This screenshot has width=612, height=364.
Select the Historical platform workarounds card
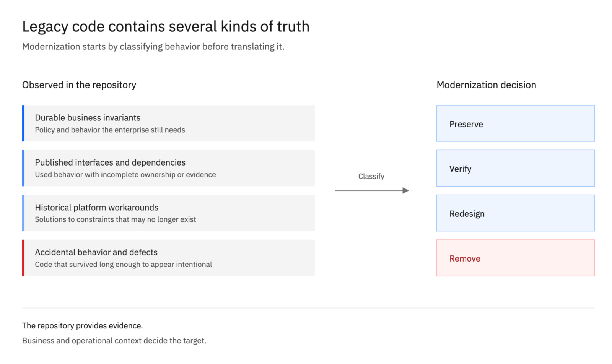pos(169,213)
